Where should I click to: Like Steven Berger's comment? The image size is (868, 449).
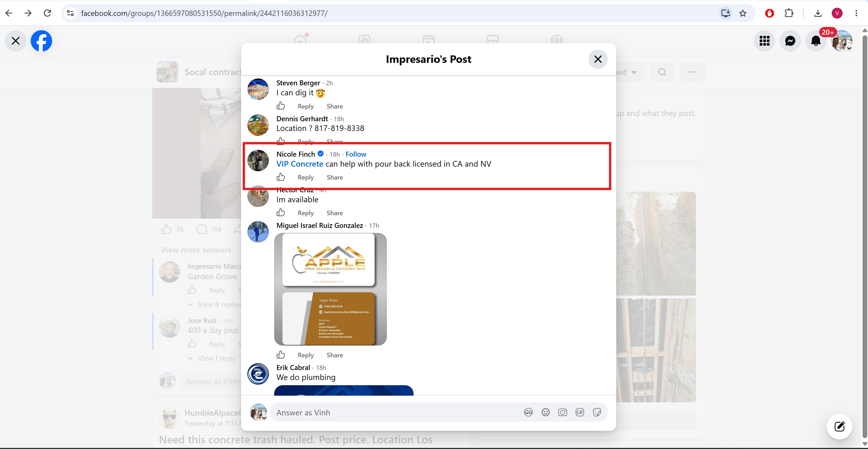[x=281, y=106]
